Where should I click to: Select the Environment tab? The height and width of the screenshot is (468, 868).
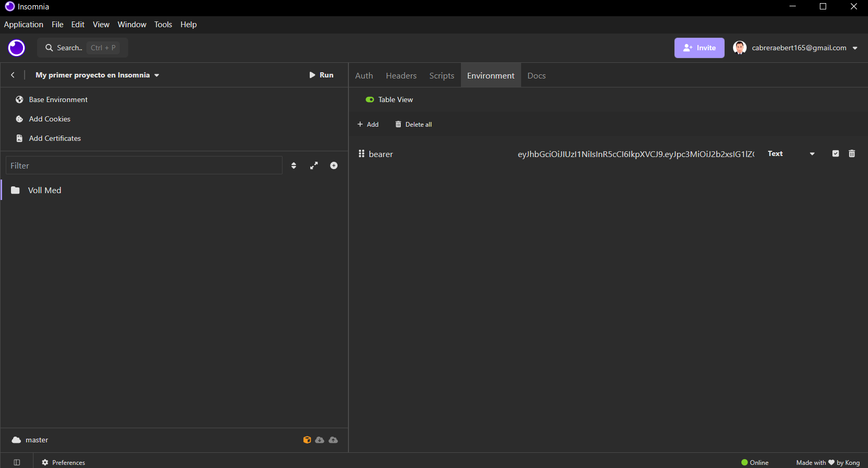[491, 75]
